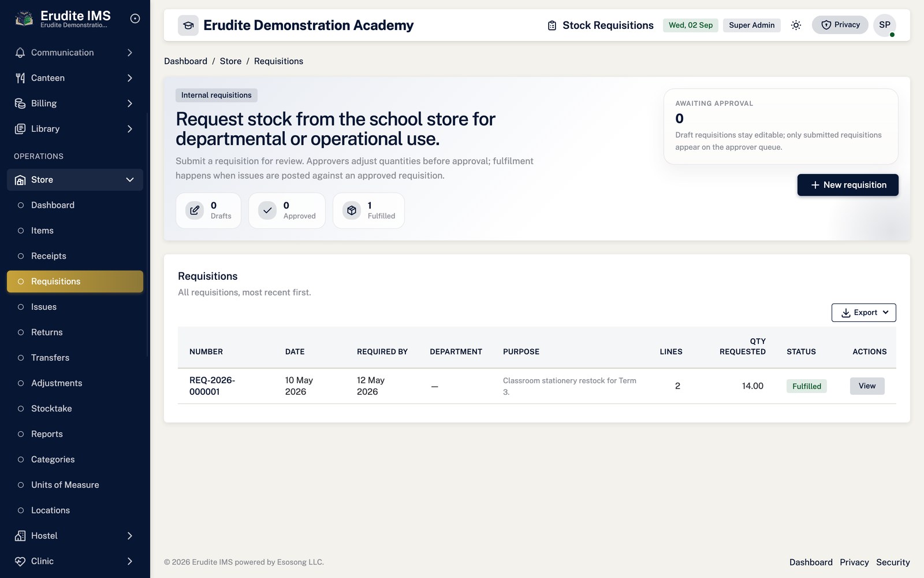View requisition REQ-2026-000001
This screenshot has width=924, height=578.
pos(867,386)
